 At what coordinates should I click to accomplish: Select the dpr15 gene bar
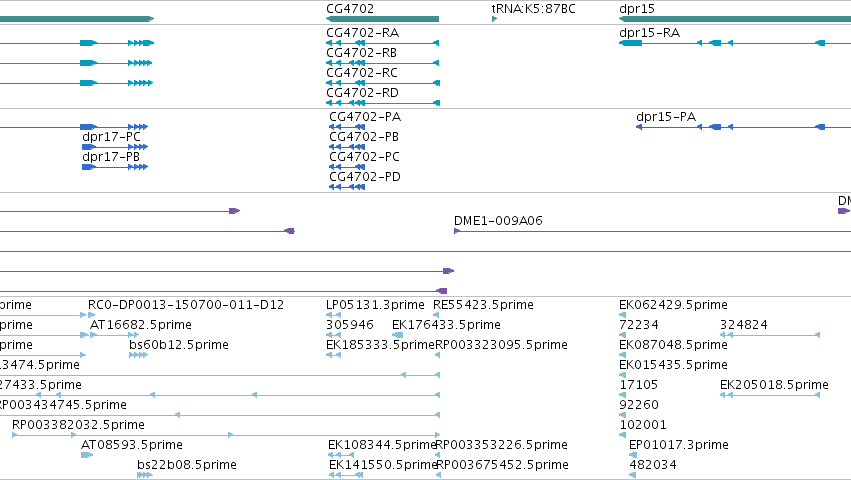point(735,19)
